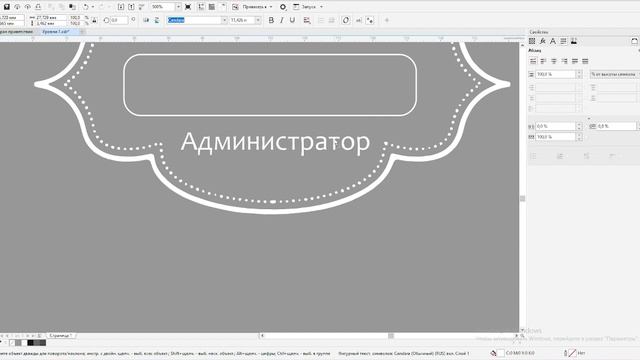This screenshot has width=640, height=360.
Task: Toggle Bold formatting
Action: (x=271, y=20)
